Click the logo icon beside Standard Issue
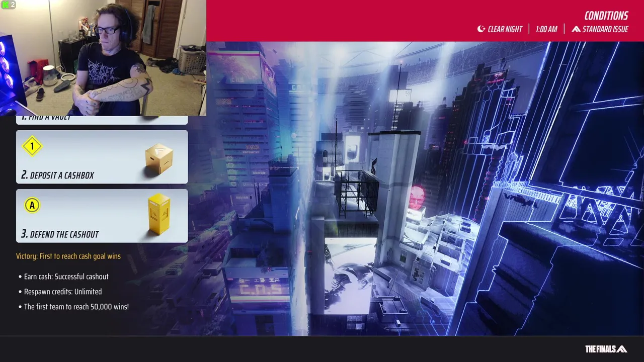 576,29
